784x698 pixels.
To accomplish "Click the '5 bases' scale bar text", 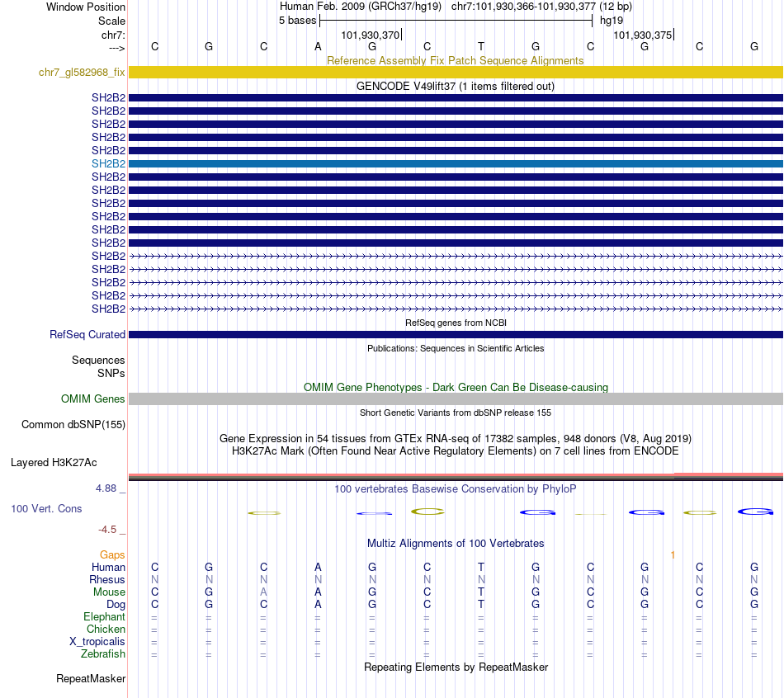I will pyautogui.click(x=297, y=21).
